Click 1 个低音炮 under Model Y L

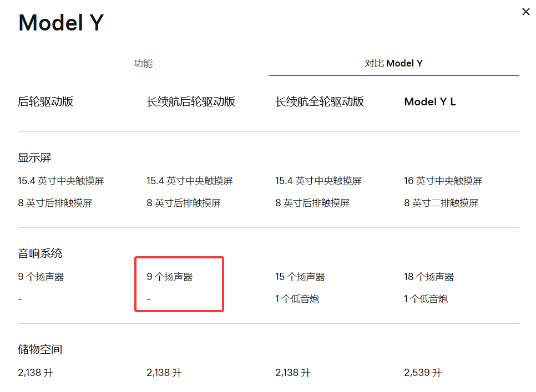(x=426, y=299)
